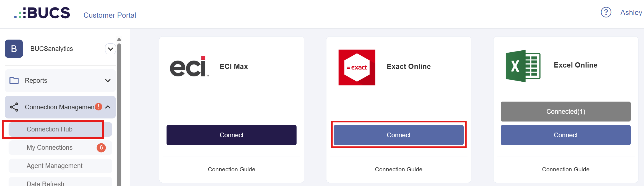
Task: Click the BUCSanalytics B avatar icon
Action: [14, 49]
